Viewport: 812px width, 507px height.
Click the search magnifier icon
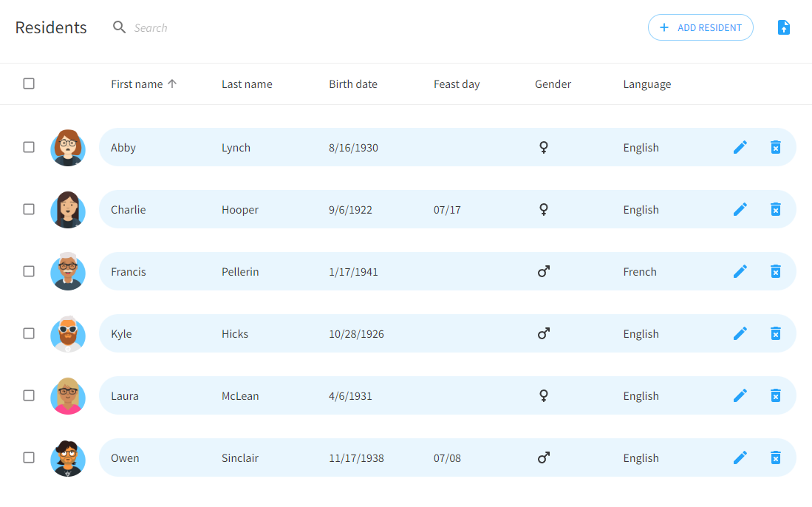119,27
